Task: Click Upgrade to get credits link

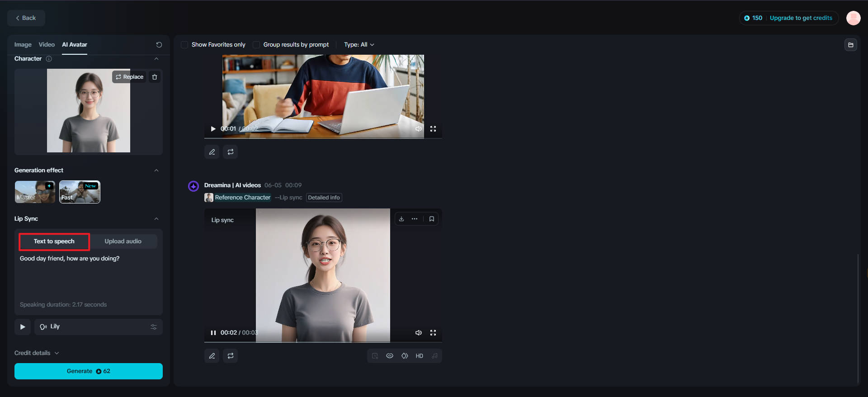Action: tap(801, 18)
